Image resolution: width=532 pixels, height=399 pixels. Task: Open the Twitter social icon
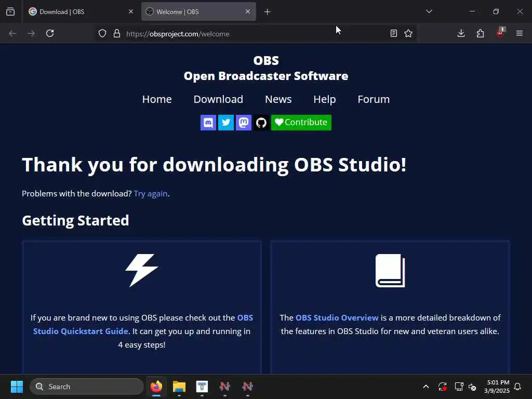pyautogui.click(x=225, y=123)
